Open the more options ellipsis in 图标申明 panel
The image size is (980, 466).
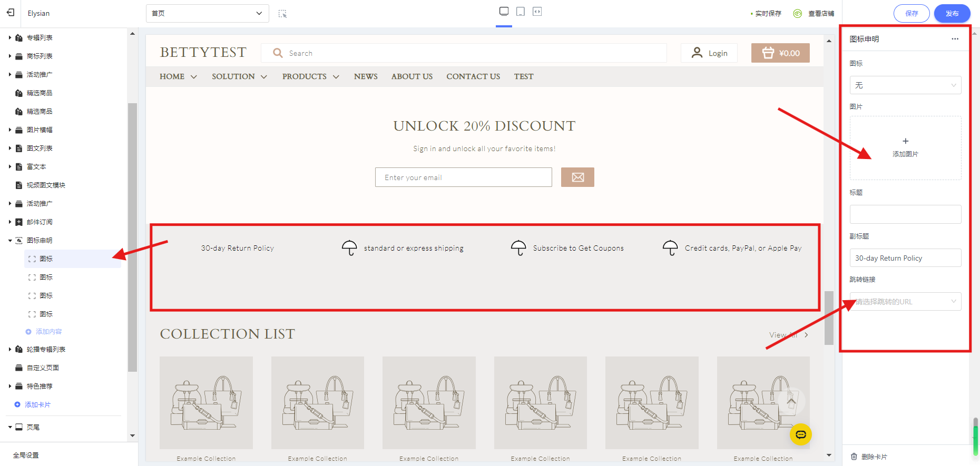(955, 39)
